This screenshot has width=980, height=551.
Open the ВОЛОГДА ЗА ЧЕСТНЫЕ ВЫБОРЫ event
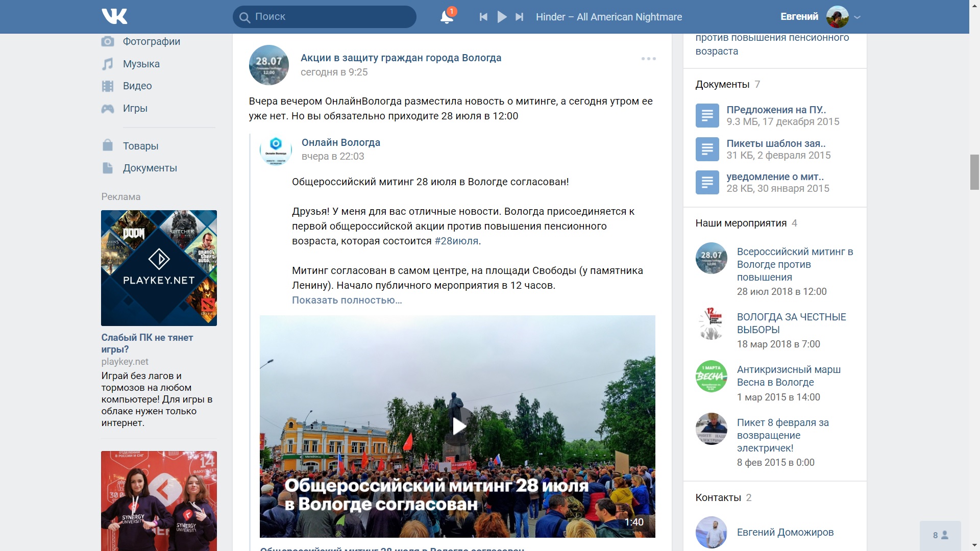[791, 323]
